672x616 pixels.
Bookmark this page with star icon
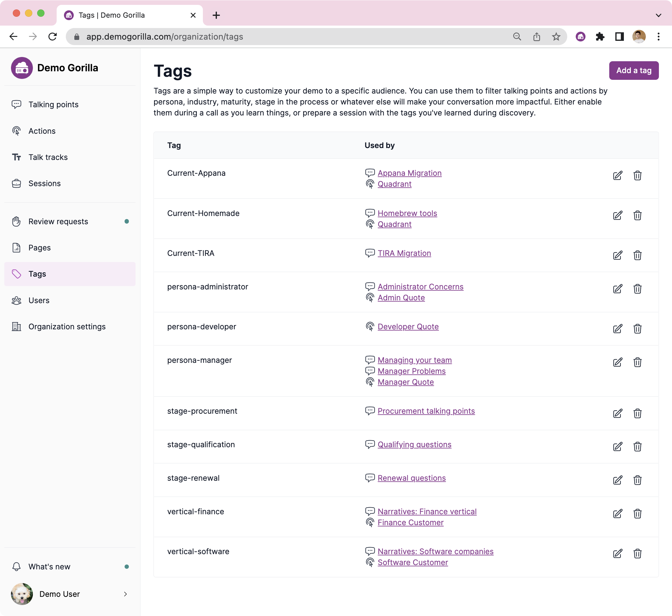(556, 37)
